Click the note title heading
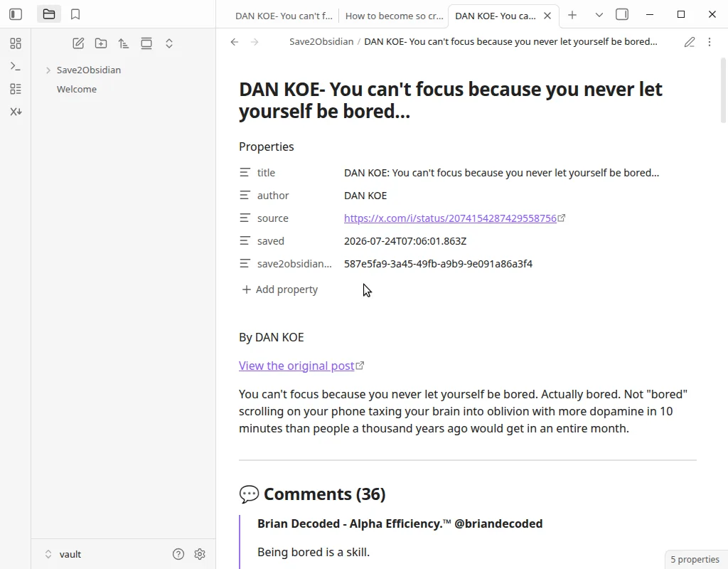Image resolution: width=728 pixels, height=569 pixels. pos(450,100)
